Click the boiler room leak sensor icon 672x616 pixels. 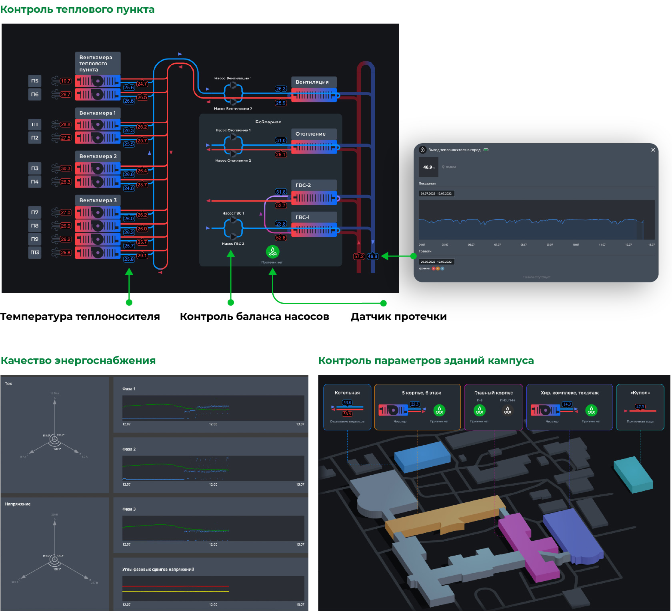tap(272, 252)
